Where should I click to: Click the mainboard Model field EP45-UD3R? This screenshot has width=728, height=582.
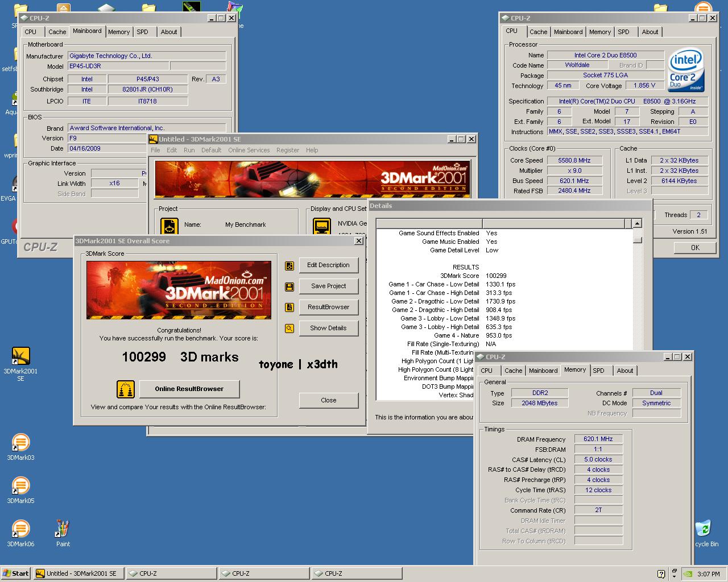click(118, 66)
